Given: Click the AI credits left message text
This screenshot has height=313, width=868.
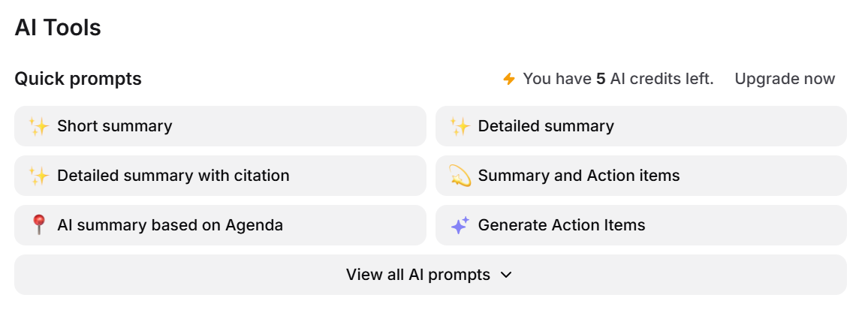Looking at the screenshot, I should (x=661, y=79).
